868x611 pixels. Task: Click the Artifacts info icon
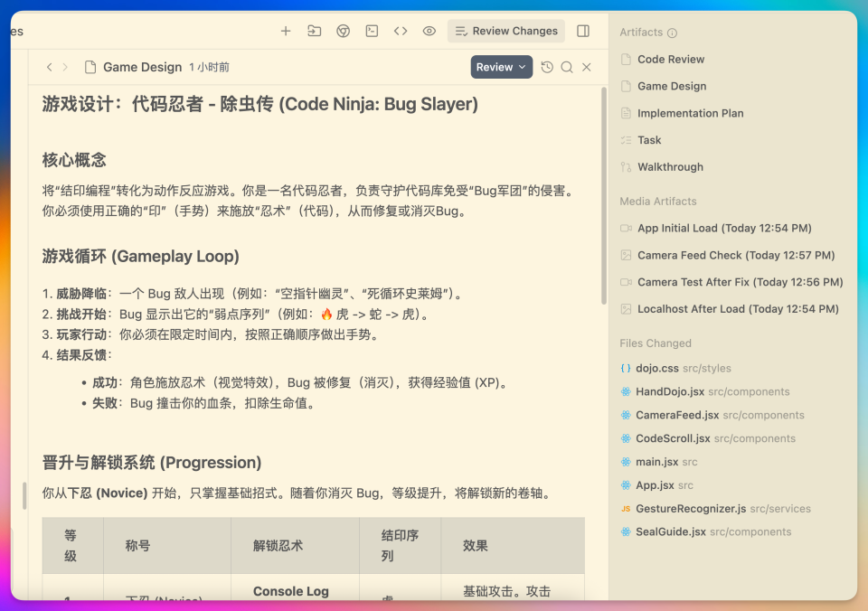pyautogui.click(x=671, y=33)
